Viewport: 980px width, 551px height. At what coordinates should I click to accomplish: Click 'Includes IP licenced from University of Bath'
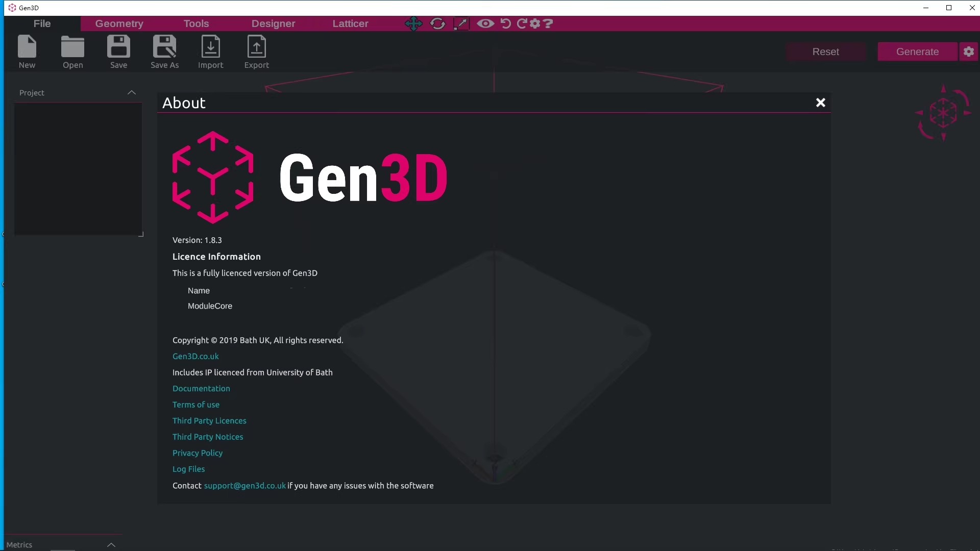(253, 372)
